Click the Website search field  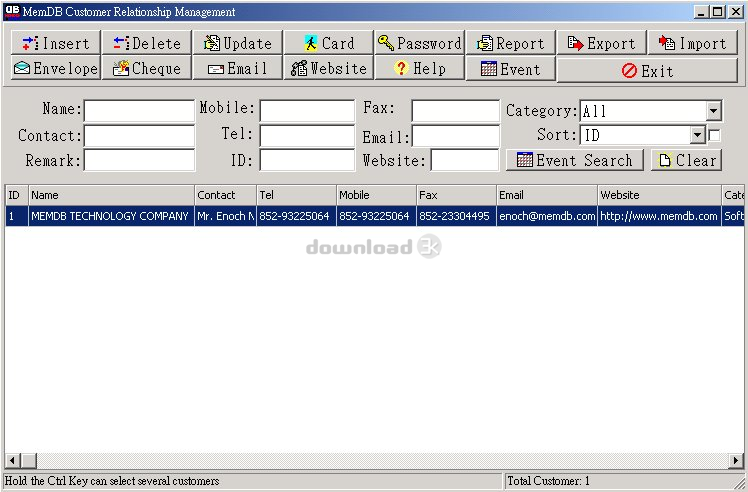[465, 160]
